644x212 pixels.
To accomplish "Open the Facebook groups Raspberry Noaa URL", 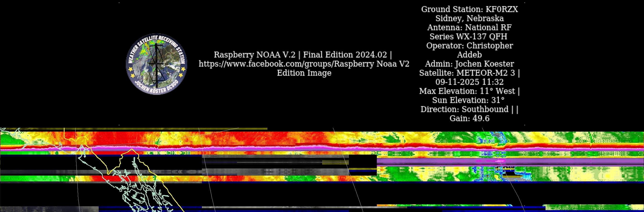I will tap(304, 64).
